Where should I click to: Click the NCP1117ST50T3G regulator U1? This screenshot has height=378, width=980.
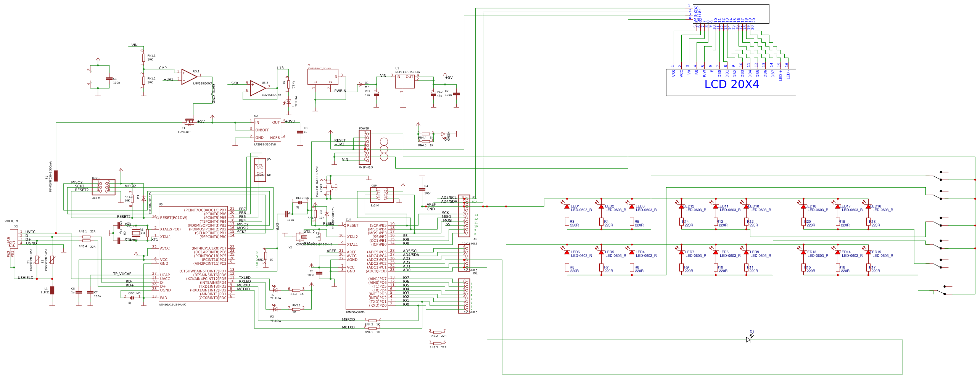pyautogui.click(x=405, y=81)
